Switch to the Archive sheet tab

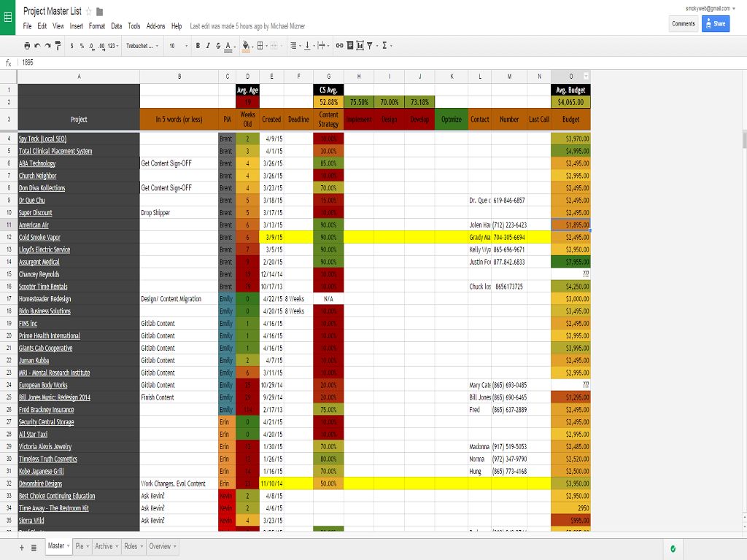pos(107,546)
